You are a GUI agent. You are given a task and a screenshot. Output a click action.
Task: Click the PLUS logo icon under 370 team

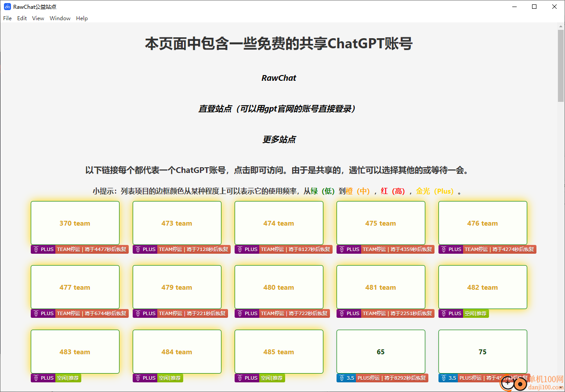click(36, 249)
